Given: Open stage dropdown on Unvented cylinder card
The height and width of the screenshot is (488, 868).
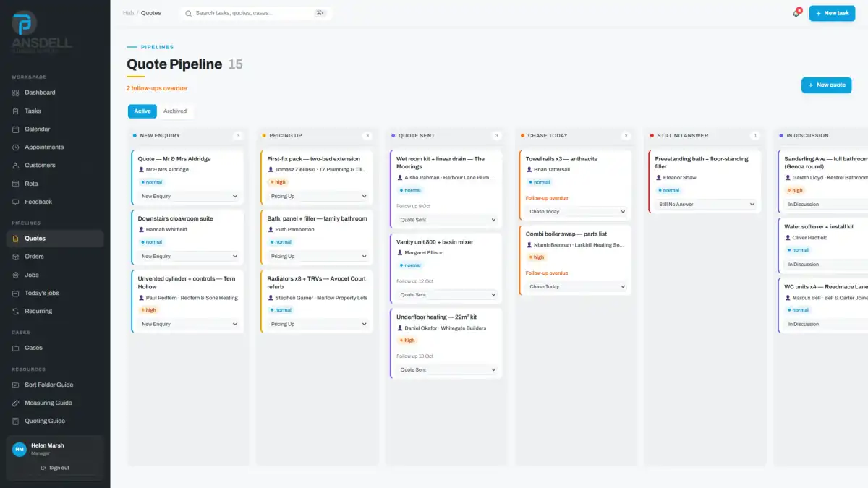Looking at the screenshot, I should click(189, 325).
